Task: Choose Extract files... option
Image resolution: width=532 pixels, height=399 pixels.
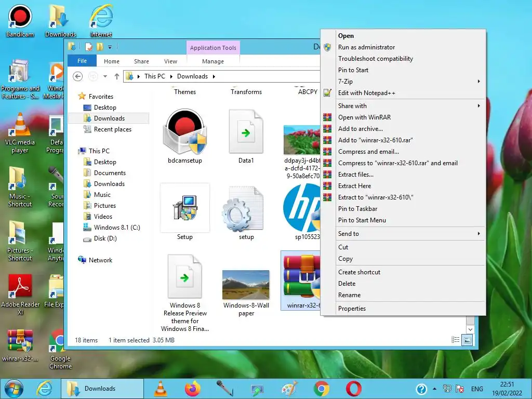Action: (x=403, y=175)
